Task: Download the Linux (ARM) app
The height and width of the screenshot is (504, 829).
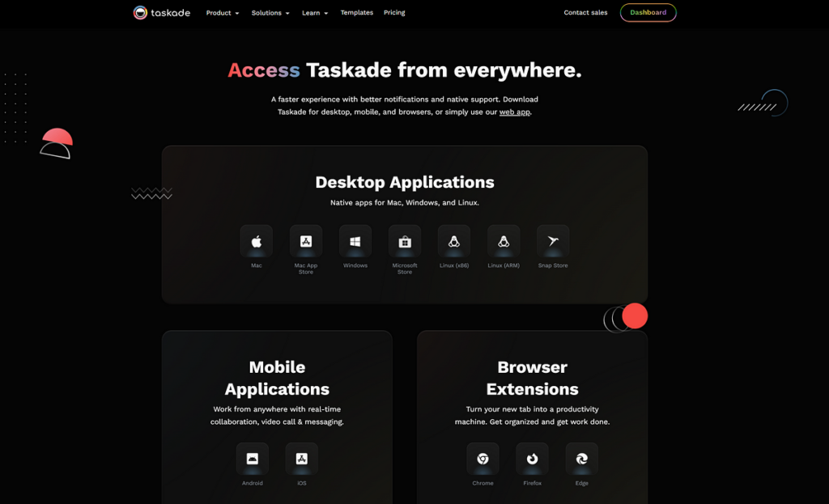Action: (504, 241)
